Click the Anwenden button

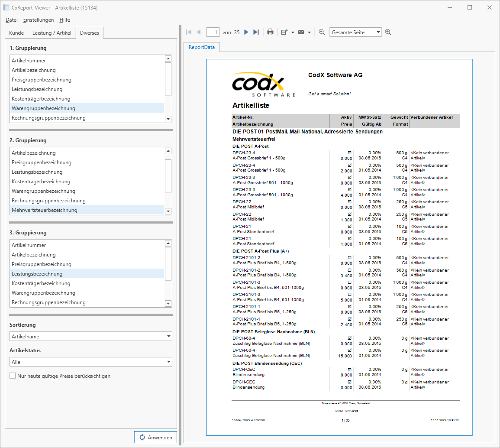(155, 437)
